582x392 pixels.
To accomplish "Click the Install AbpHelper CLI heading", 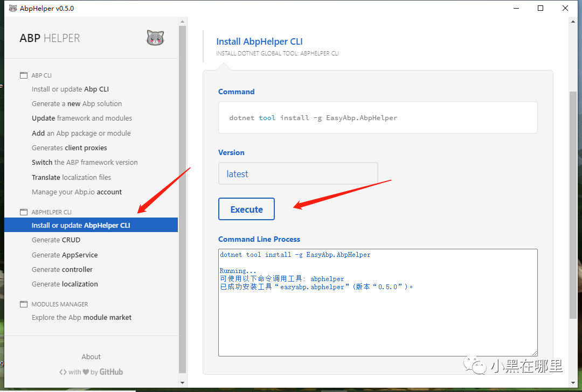I will 259,41.
